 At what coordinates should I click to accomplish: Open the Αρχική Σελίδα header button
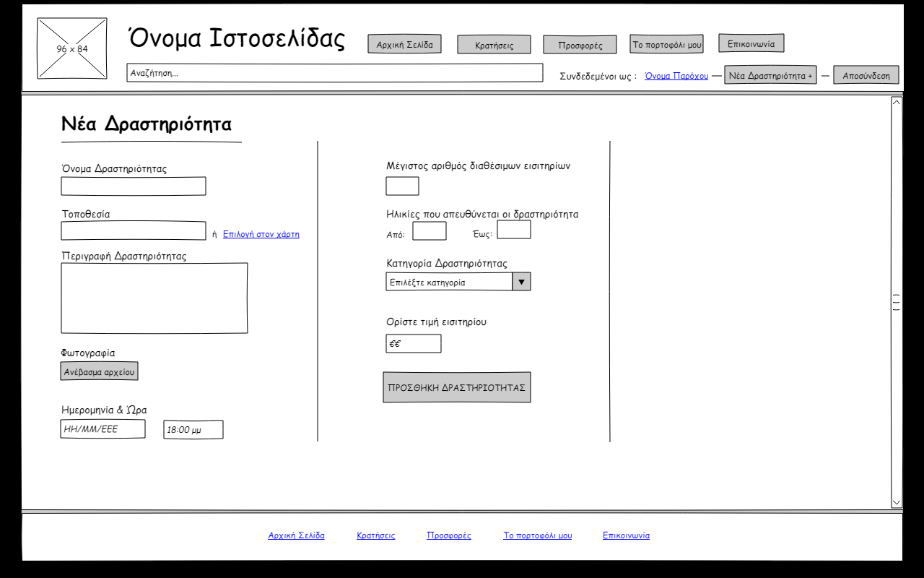[404, 45]
